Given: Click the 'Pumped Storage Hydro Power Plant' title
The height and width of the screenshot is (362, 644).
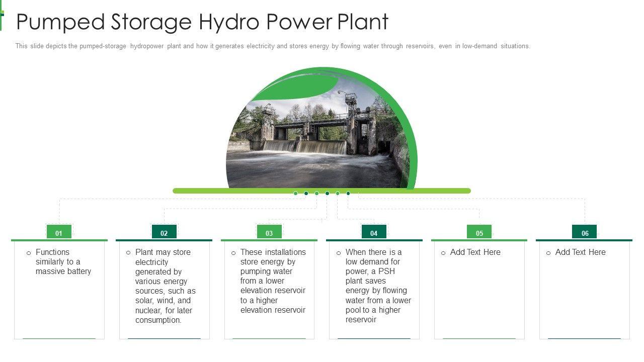Looking at the screenshot, I should [202, 22].
